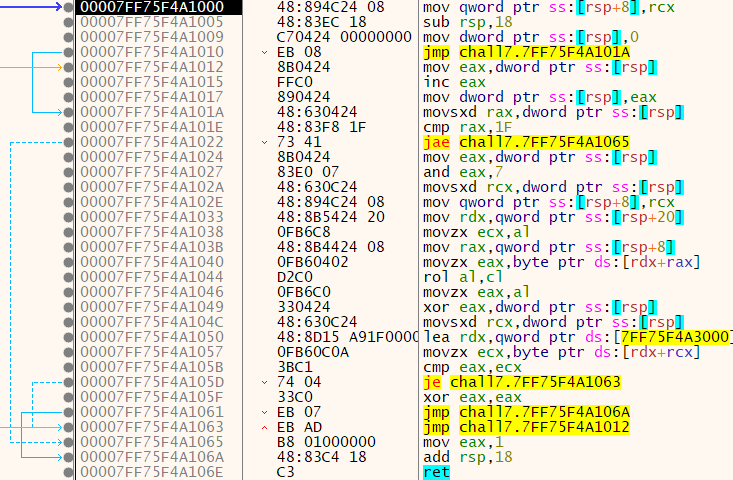Select address 00007FF75F4A1012
The image size is (733, 480).
(152, 67)
